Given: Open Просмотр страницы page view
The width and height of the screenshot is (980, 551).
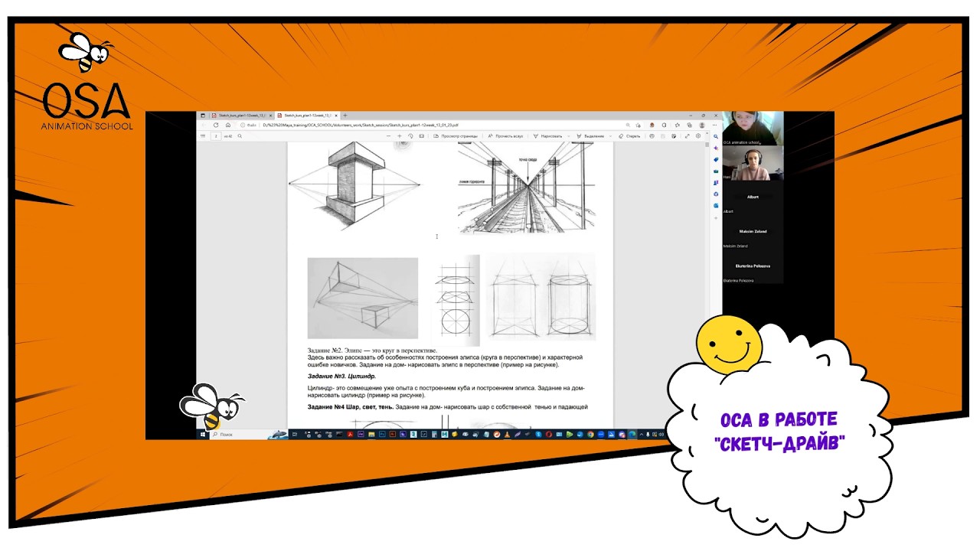Looking at the screenshot, I should 456,136.
